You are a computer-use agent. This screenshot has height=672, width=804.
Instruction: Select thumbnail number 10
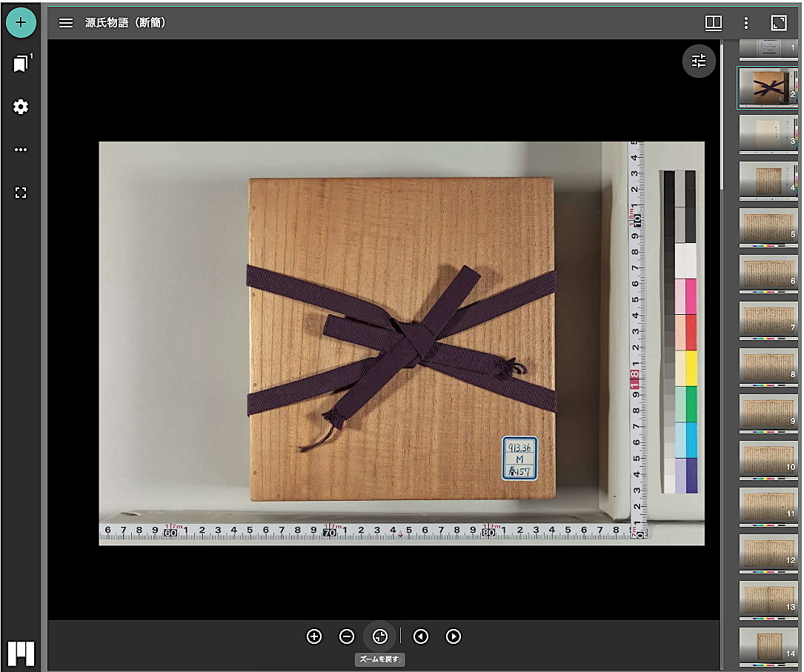[x=768, y=460]
